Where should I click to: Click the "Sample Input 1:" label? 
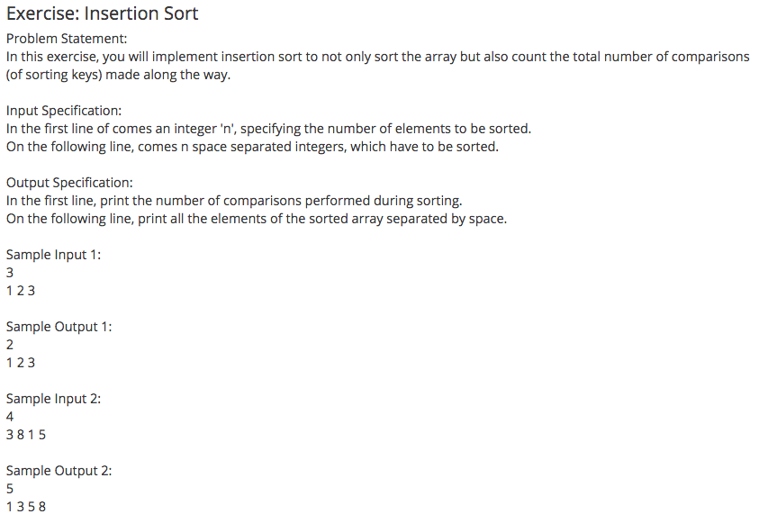click(x=54, y=255)
